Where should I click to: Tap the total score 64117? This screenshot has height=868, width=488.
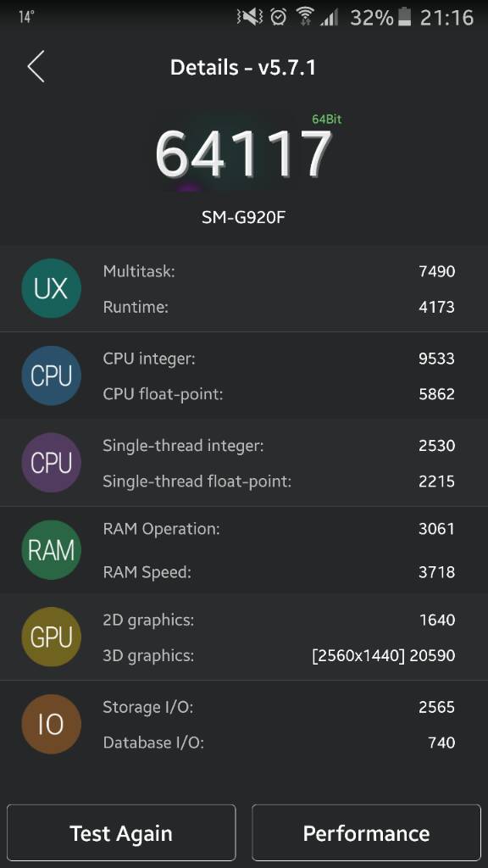tap(243, 153)
